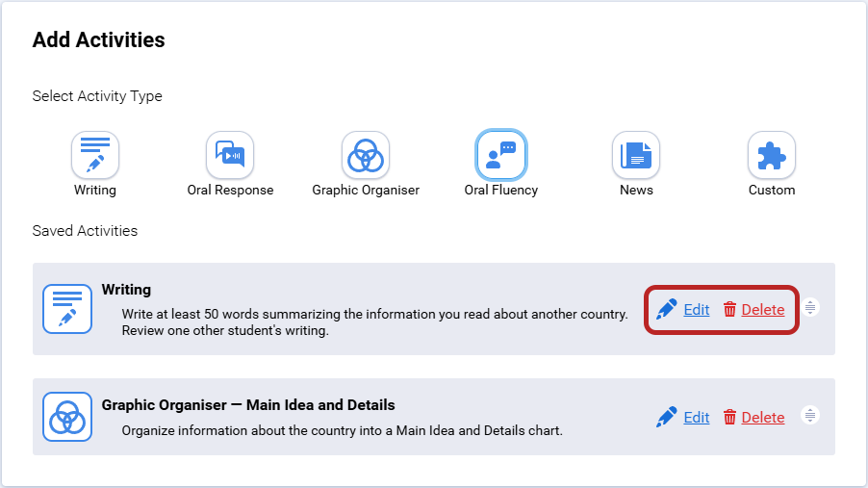
Task: Select the Oral Fluency activity icon
Action: click(x=501, y=155)
